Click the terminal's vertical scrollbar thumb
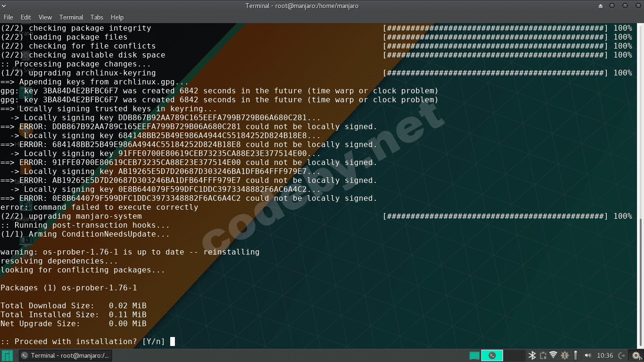Image resolution: width=644 pixels, height=362 pixels. 642,283
